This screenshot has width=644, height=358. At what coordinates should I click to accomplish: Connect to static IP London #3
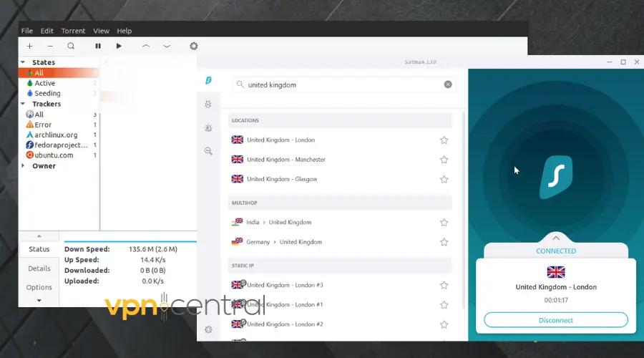point(340,285)
